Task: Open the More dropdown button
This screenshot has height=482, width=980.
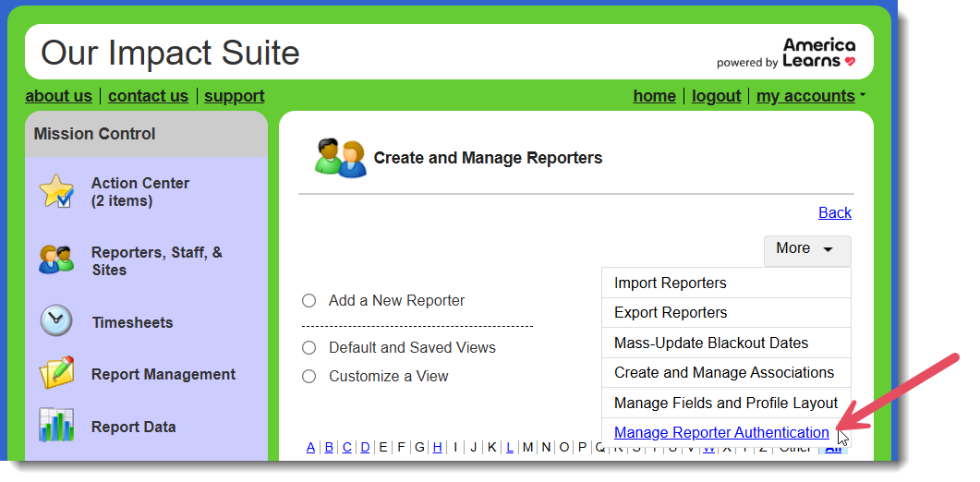Action: click(x=807, y=250)
